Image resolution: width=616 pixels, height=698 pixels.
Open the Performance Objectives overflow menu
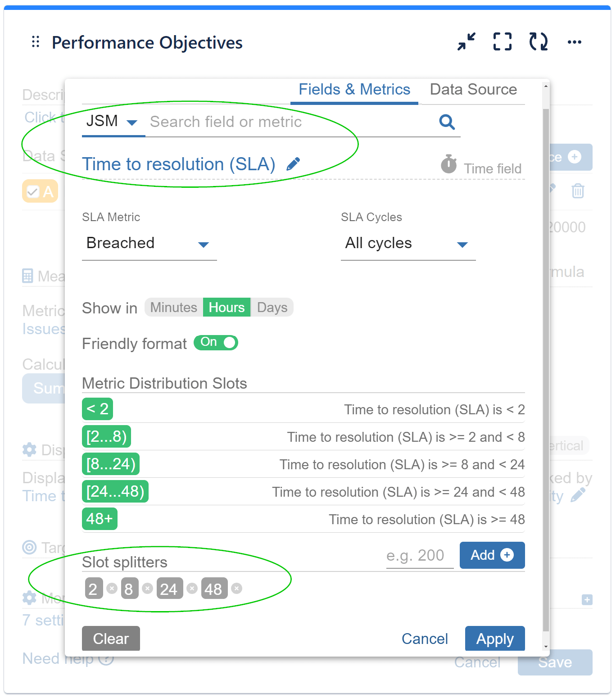(575, 42)
